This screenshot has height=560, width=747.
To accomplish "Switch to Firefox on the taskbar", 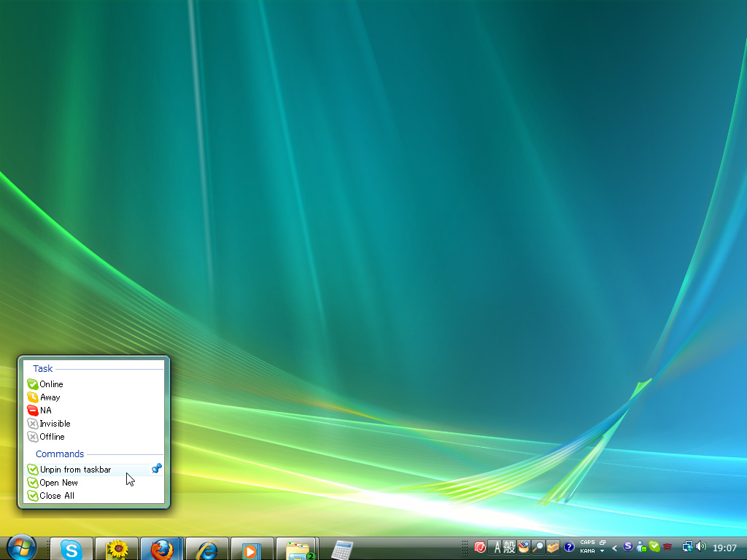I will coord(161,548).
